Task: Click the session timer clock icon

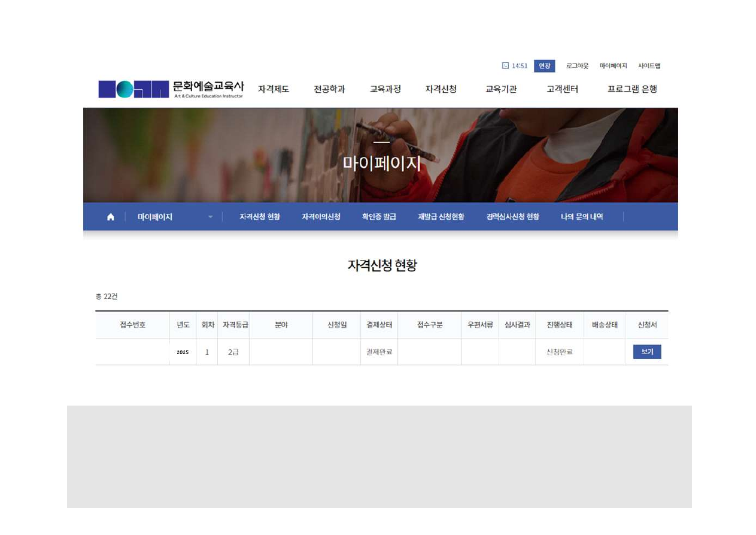Action: pyautogui.click(x=505, y=66)
